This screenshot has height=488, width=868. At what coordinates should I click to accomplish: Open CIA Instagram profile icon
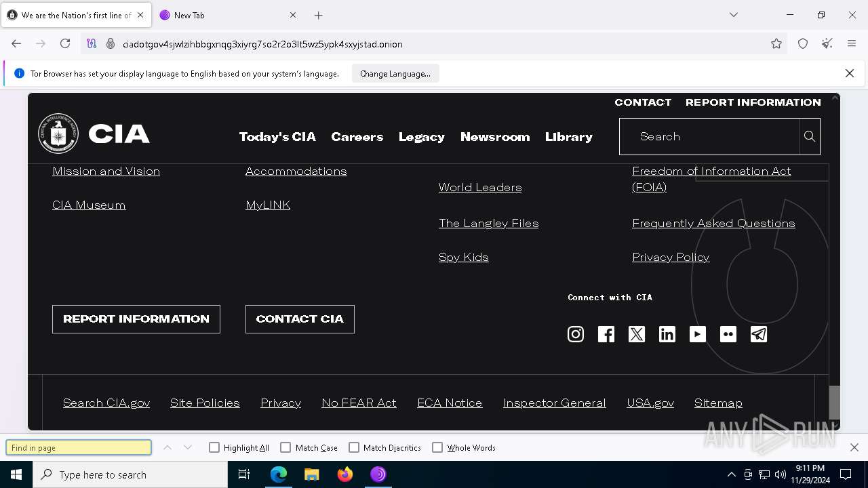coord(576,334)
